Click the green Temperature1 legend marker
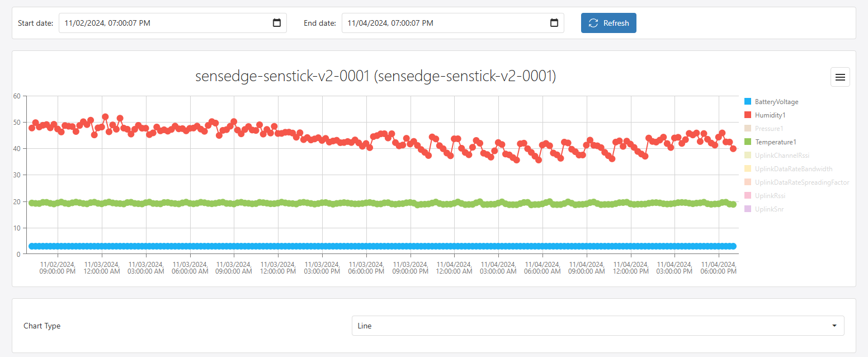The height and width of the screenshot is (357, 868). [x=748, y=142]
